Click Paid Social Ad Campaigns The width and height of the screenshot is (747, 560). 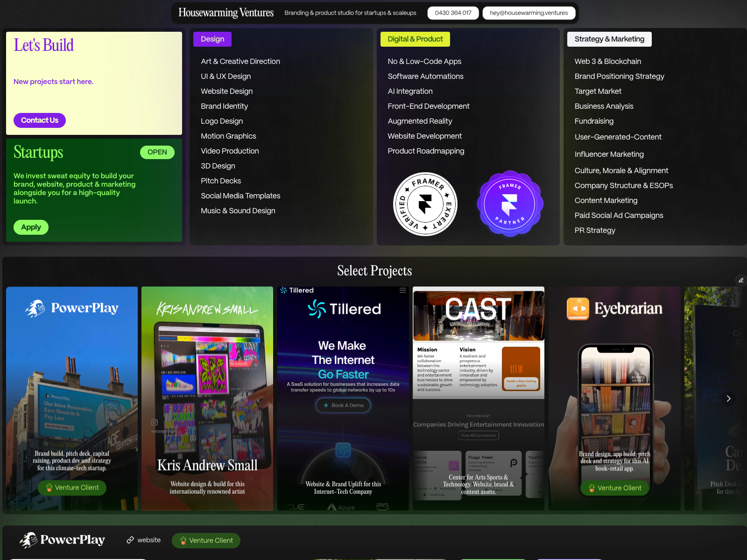(x=619, y=216)
